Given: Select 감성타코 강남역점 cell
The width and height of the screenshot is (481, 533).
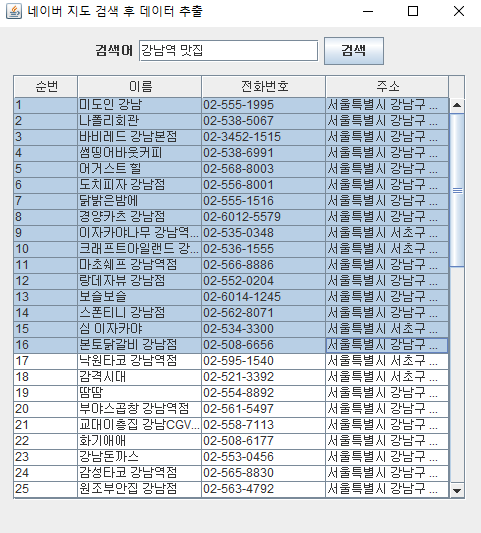Looking at the screenshot, I should click(x=140, y=472).
